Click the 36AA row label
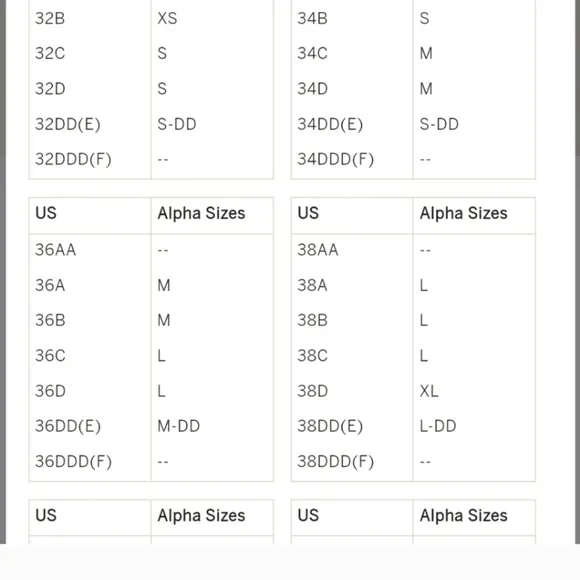The height and width of the screenshot is (580, 580). [55, 250]
